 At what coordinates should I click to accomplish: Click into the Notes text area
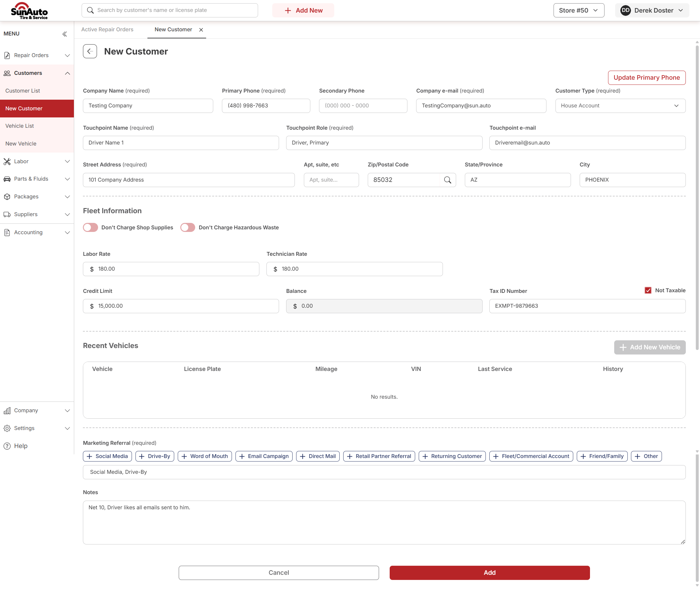coord(384,523)
